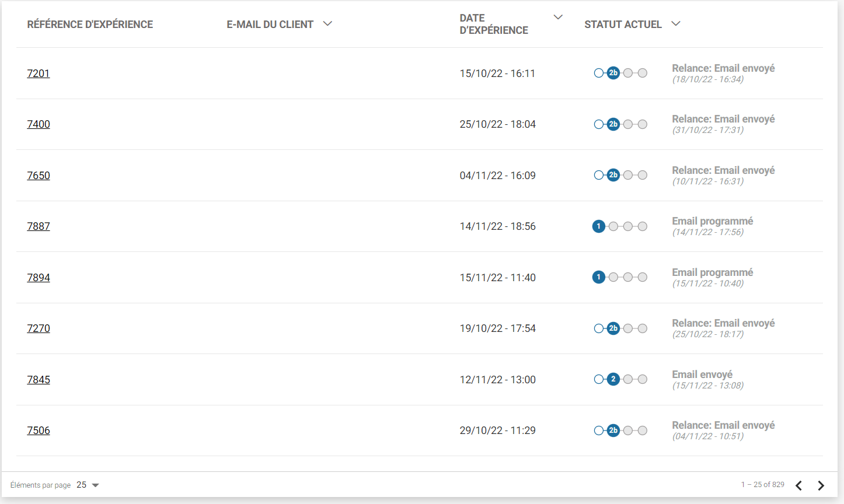This screenshot has width=844, height=504.
Task: Click step 2b status icon for 7201
Action: click(613, 73)
